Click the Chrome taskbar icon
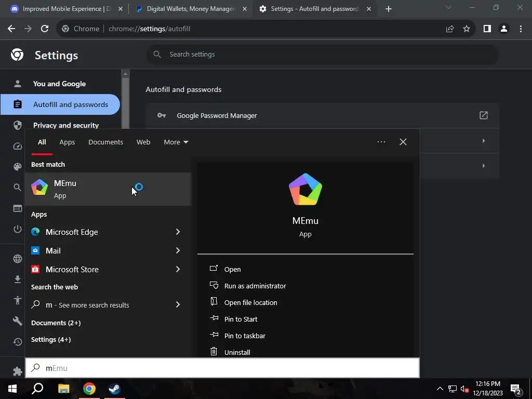This screenshot has width=532, height=399. coord(89,389)
